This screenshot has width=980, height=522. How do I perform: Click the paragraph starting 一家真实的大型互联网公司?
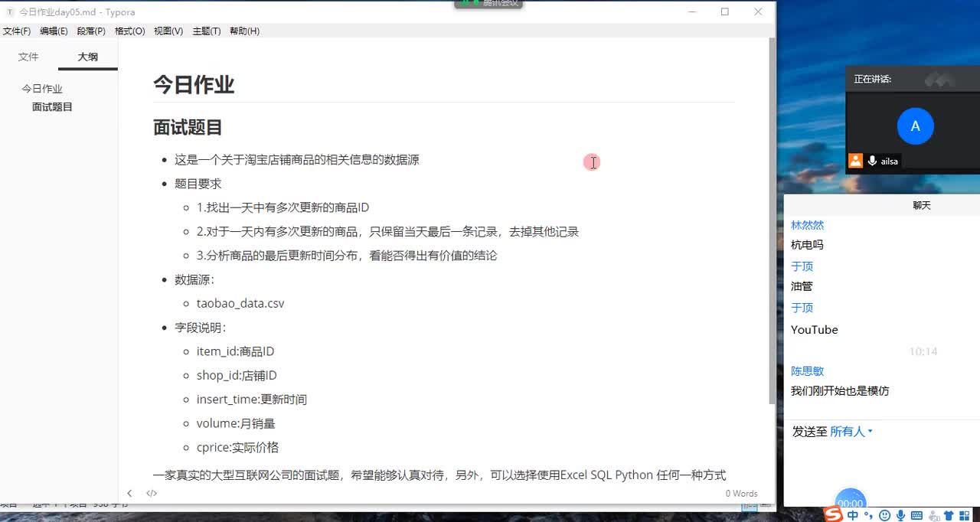coord(439,475)
